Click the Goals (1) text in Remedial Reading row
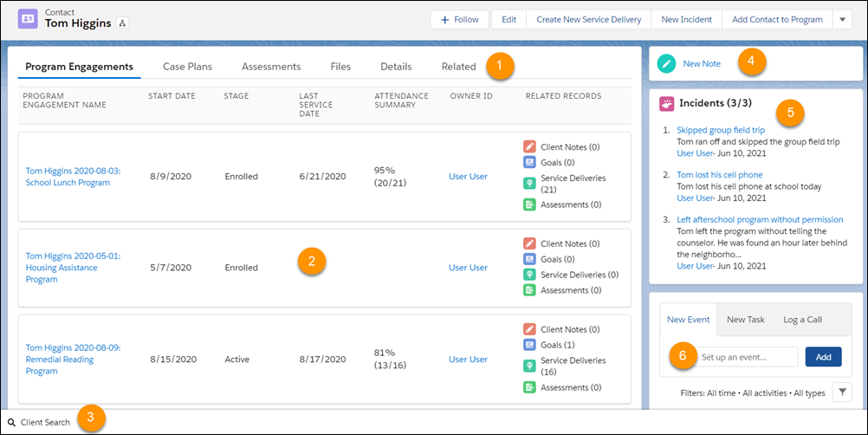This screenshot has width=868, height=435. point(558,345)
